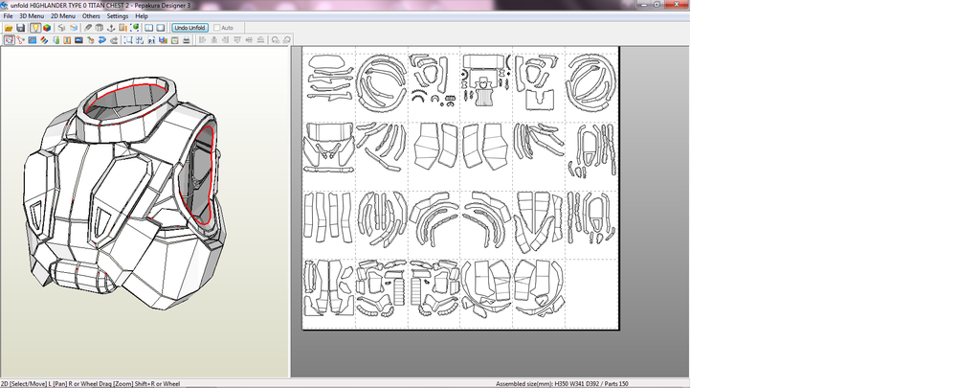Click the anchor icon in the toolbar
The height and width of the screenshot is (388, 980).
(x=111, y=28)
